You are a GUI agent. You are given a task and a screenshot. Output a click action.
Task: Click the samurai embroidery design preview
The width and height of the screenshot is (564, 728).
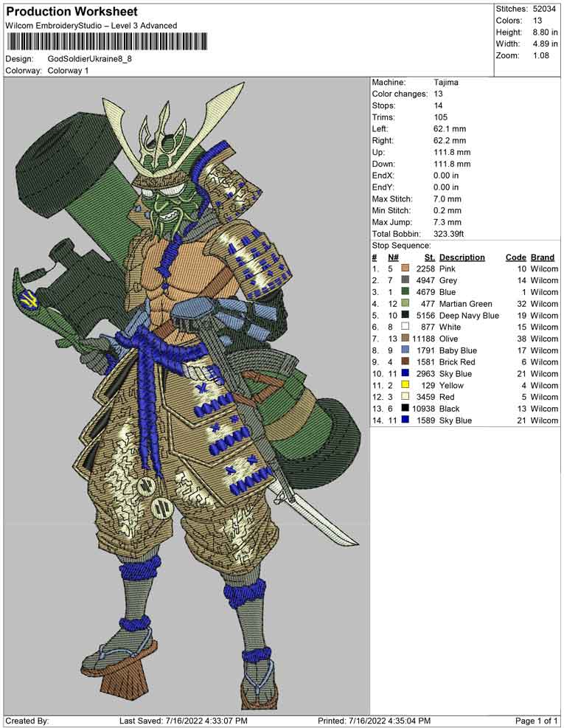(187, 396)
